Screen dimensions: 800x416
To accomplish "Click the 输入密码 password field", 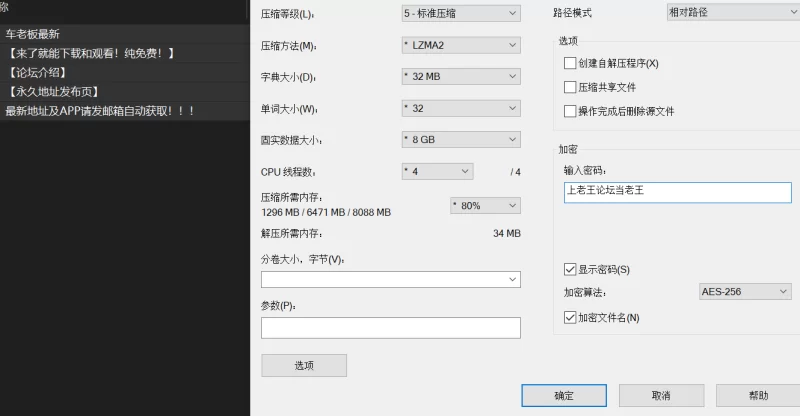I will pyautogui.click(x=678, y=192).
